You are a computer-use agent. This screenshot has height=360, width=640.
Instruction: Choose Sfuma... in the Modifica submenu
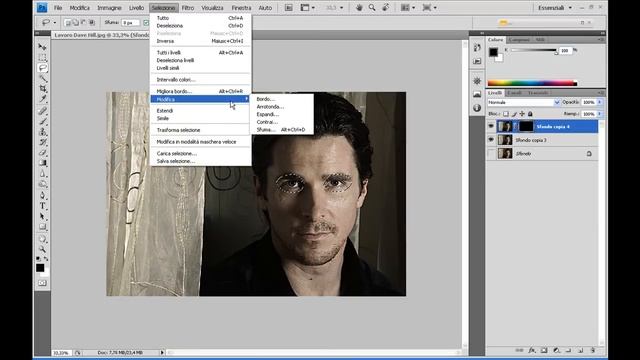[x=282, y=130]
